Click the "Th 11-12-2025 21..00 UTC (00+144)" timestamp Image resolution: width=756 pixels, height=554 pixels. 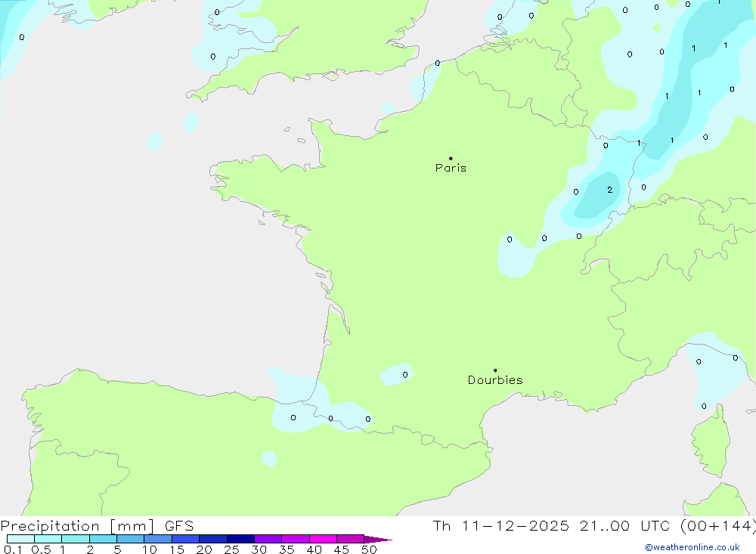tap(594, 526)
